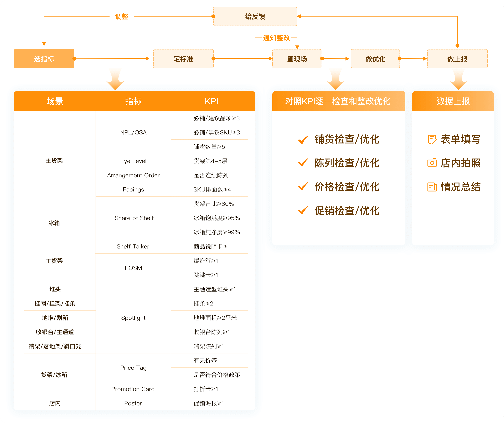
Task: Click the 跳跳卡≥1 KPI
Action: coord(206,275)
